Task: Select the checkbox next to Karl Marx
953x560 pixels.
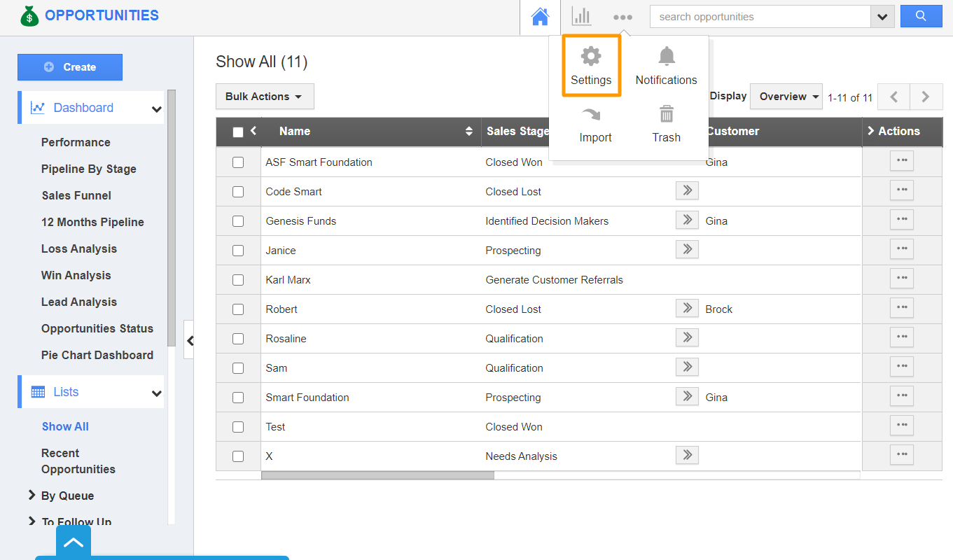Action: (x=238, y=279)
